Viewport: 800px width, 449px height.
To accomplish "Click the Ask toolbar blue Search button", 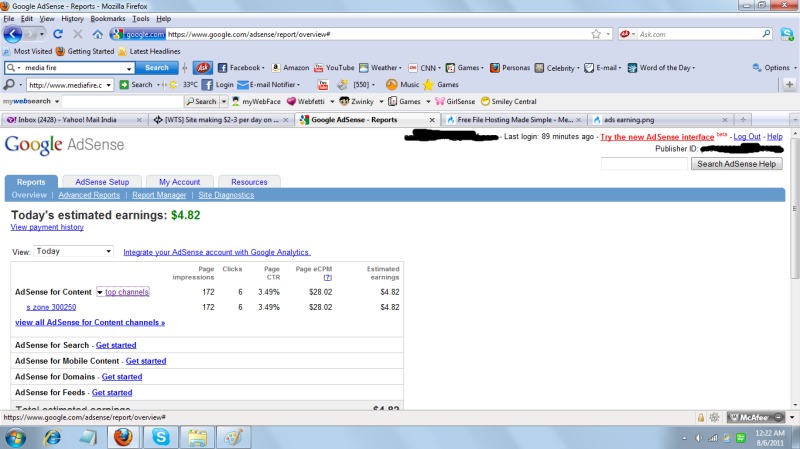I will [x=157, y=67].
